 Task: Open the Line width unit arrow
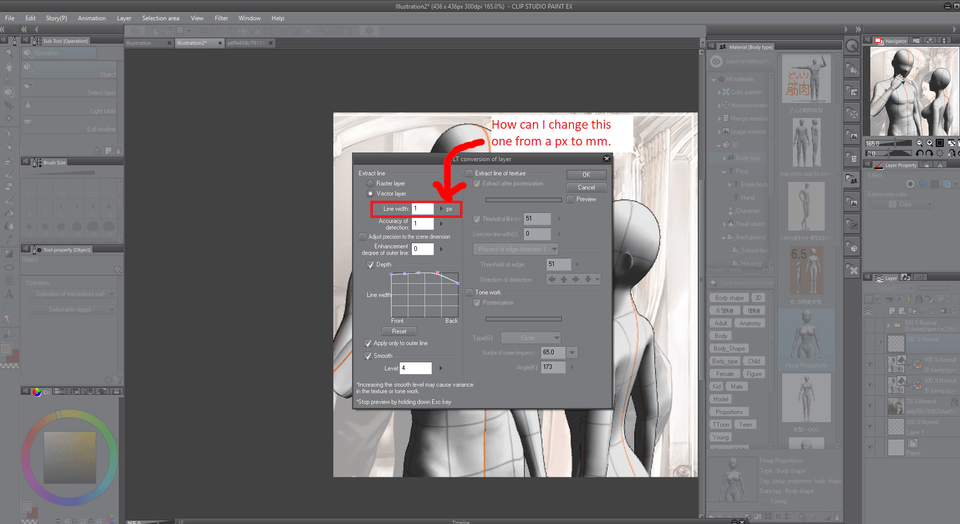click(441, 209)
